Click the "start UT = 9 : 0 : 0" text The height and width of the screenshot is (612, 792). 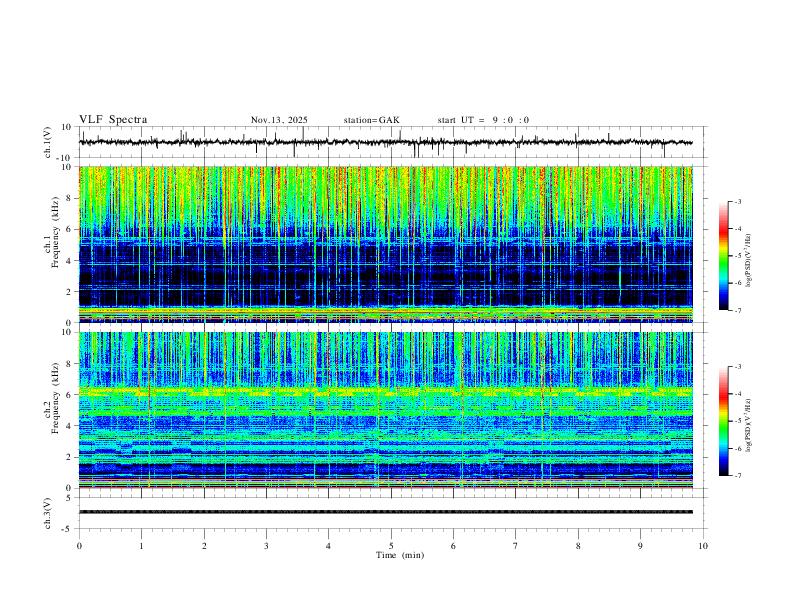click(x=483, y=120)
